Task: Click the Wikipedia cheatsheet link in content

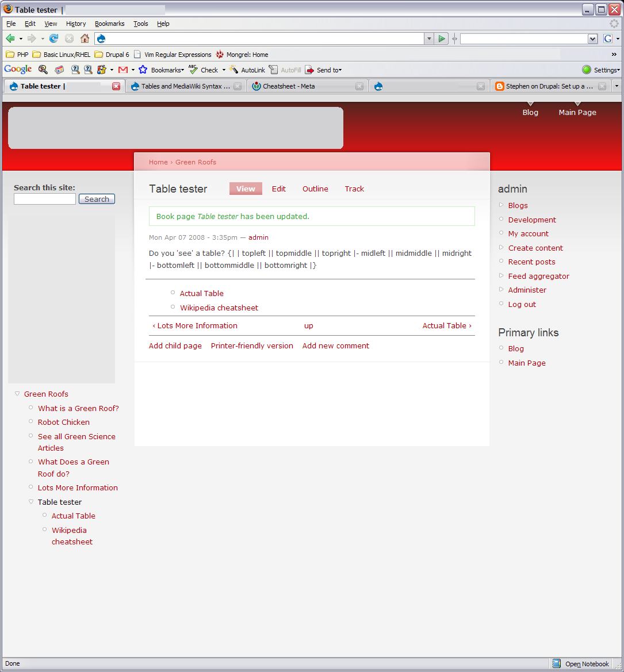Action: 219,308
